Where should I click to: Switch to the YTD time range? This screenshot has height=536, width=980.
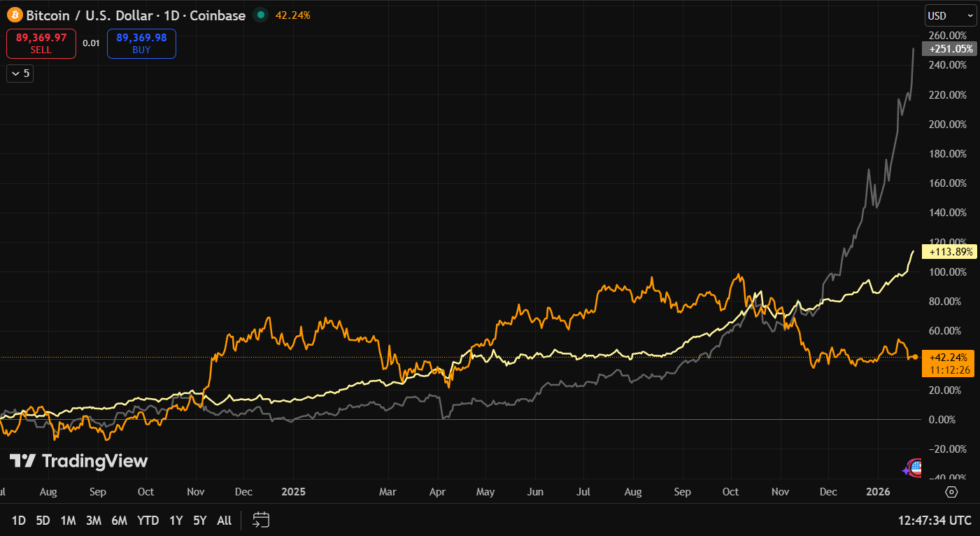coord(148,520)
